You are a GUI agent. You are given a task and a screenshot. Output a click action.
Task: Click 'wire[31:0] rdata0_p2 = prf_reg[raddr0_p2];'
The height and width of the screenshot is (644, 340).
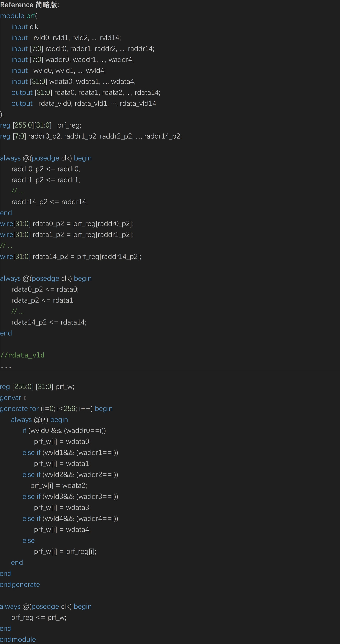pos(67,224)
